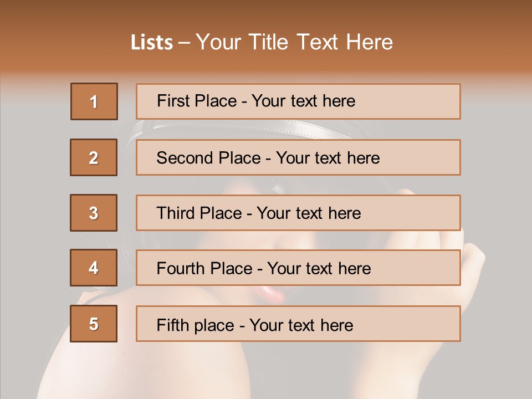This screenshot has width=532, height=399.
Task: Click the number 1 box
Action: point(94,101)
